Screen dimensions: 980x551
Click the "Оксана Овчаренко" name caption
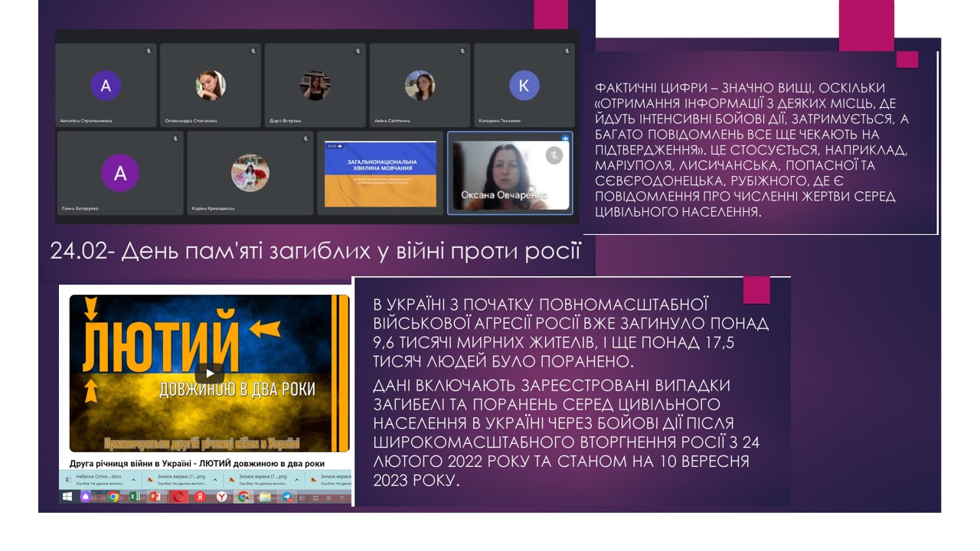tap(504, 195)
